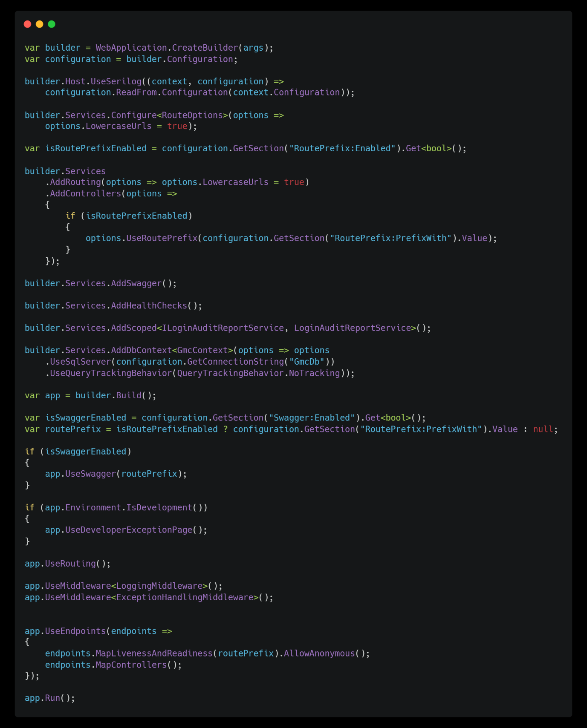Image resolution: width=587 pixels, height=728 pixels.
Task: Click the AddScoped<ILoginAuditReportService line
Action: coord(228,328)
